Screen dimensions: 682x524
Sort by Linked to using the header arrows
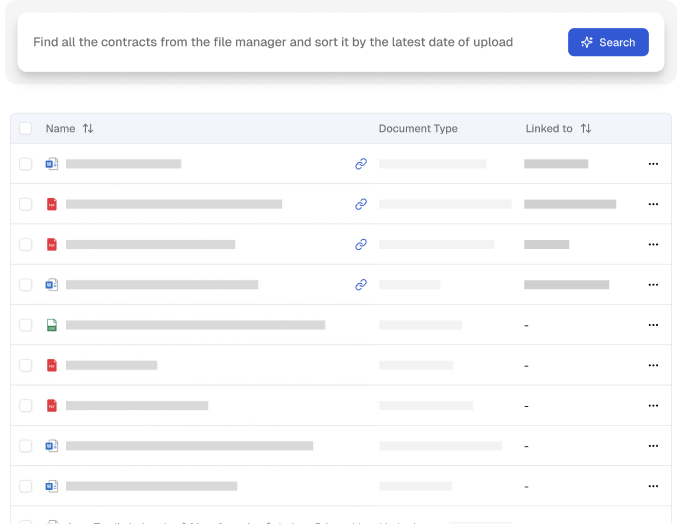click(586, 128)
